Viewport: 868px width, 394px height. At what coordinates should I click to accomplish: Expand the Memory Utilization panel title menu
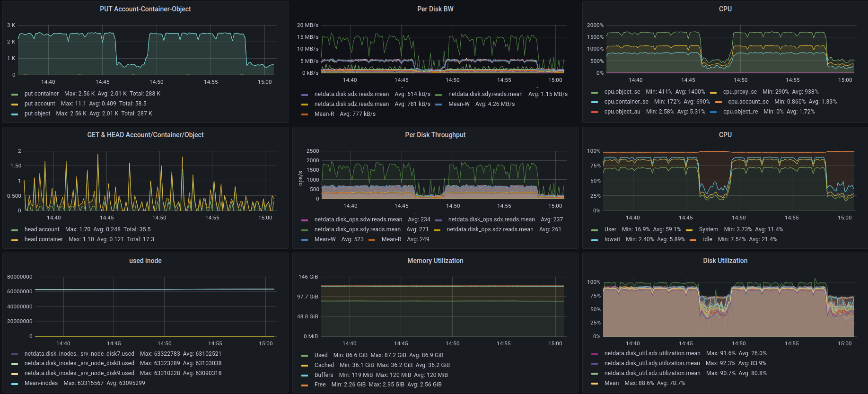pyautogui.click(x=435, y=261)
